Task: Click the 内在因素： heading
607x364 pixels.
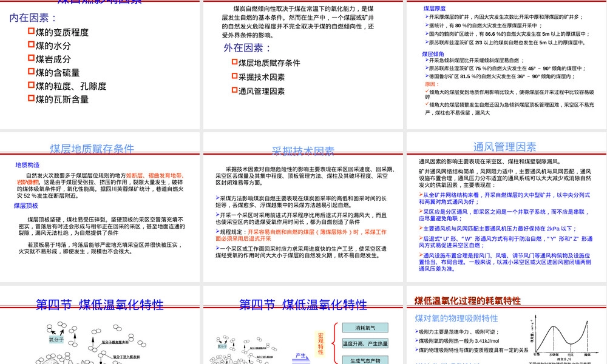Action: (x=33, y=18)
